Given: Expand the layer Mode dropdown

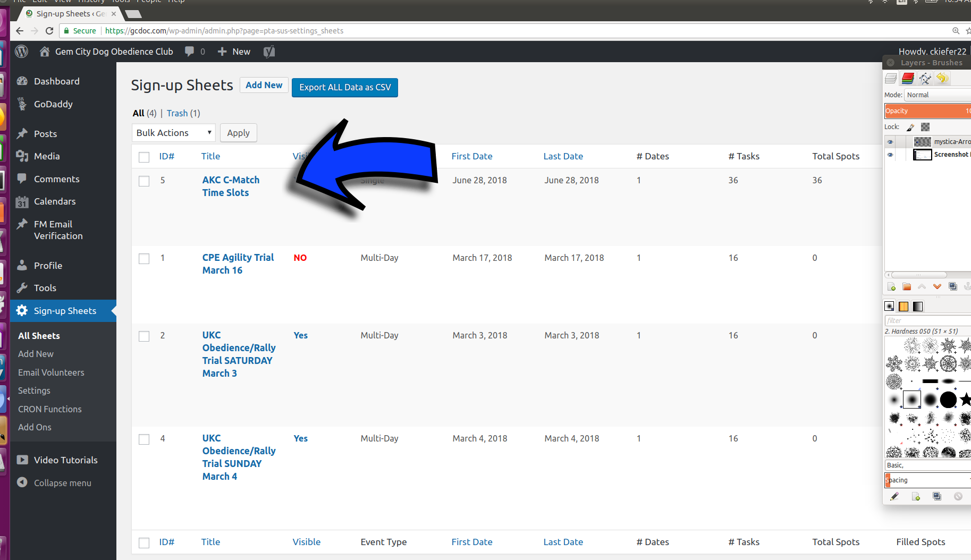Looking at the screenshot, I should 938,95.
